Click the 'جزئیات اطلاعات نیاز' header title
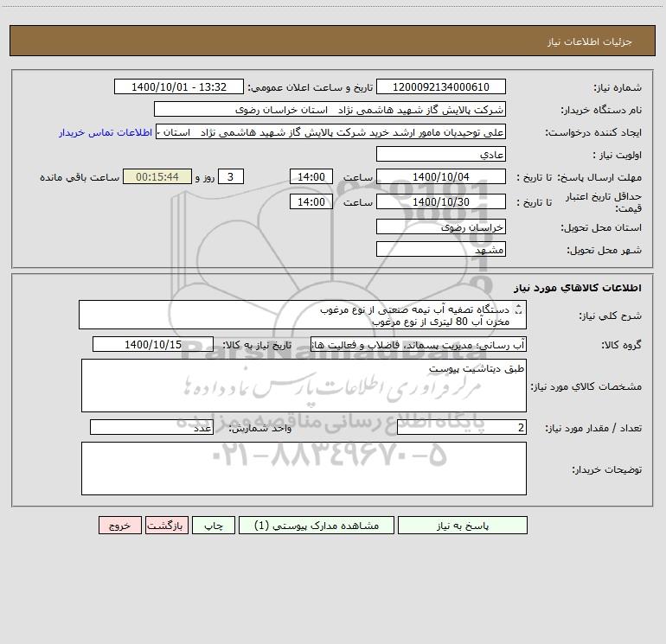This screenshot has width=666, height=644. pos(590,41)
